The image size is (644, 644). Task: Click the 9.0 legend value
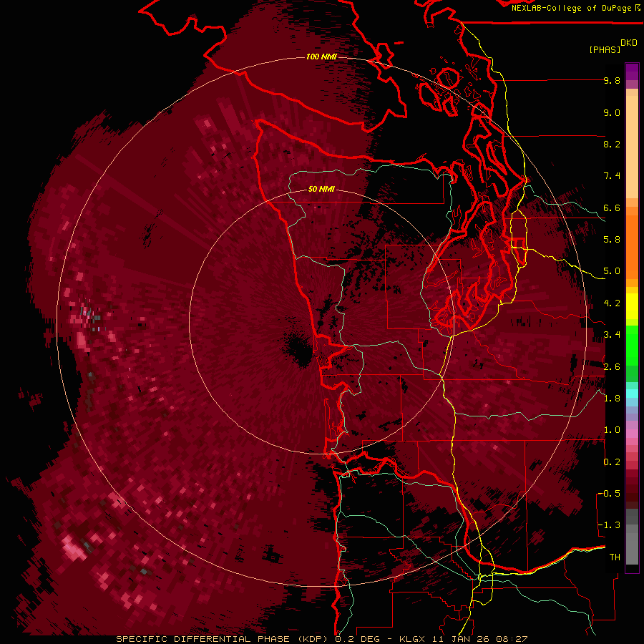click(612, 112)
